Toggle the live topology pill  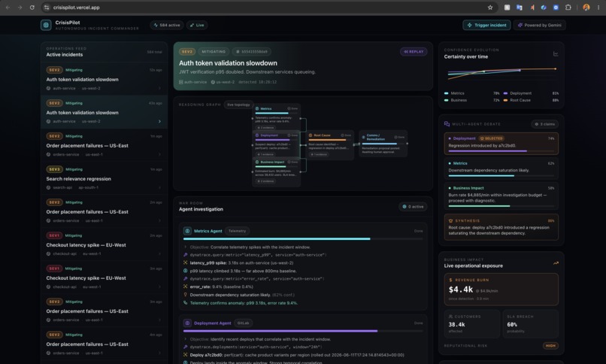(238, 105)
